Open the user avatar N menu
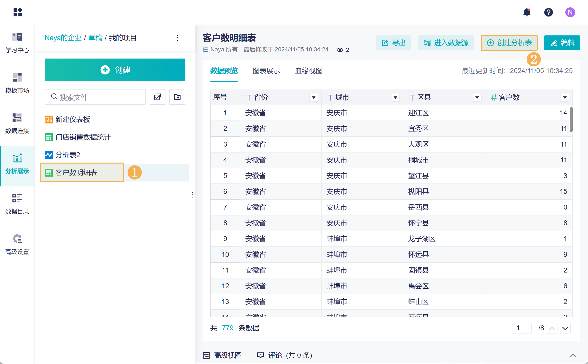588x364 pixels. (x=570, y=12)
